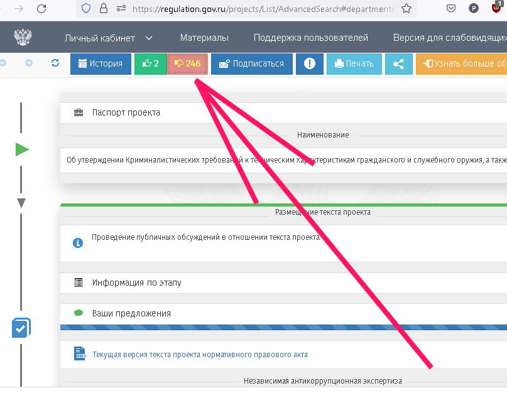
Task: Click the blue refresh arrows icon
Action: (x=55, y=63)
